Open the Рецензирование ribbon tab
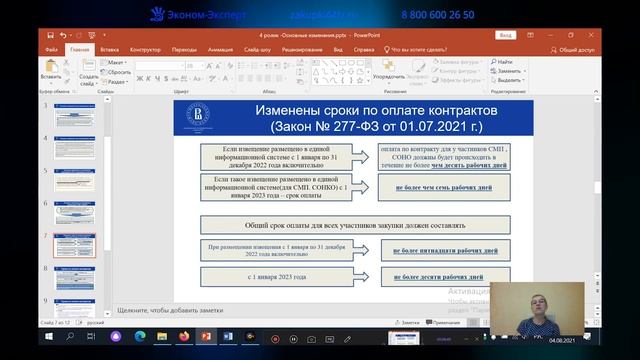 (x=302, y=50)
